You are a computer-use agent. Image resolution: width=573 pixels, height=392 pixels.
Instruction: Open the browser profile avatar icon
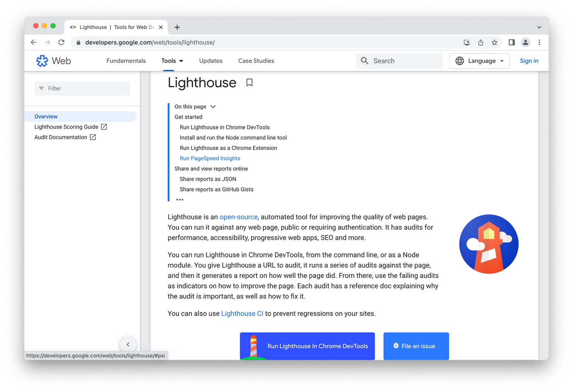pyautogui.click(x=526, y=42)
